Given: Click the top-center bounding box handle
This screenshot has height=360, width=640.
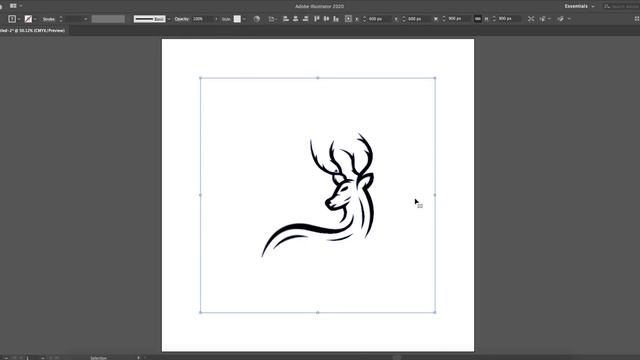Looking at the screenshot, I should pos(318,78).
